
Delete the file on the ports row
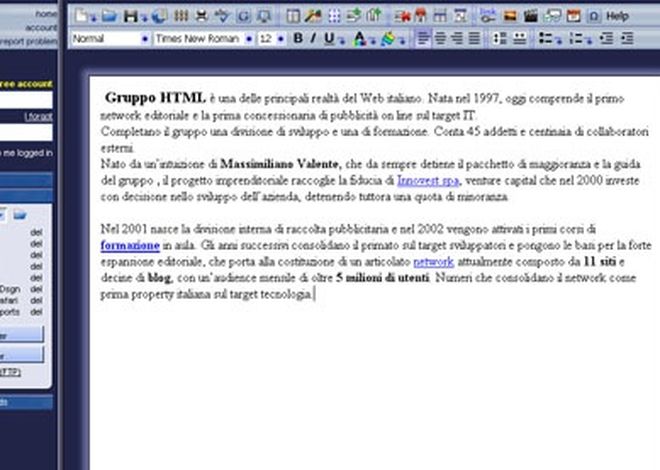coord(36,312)
